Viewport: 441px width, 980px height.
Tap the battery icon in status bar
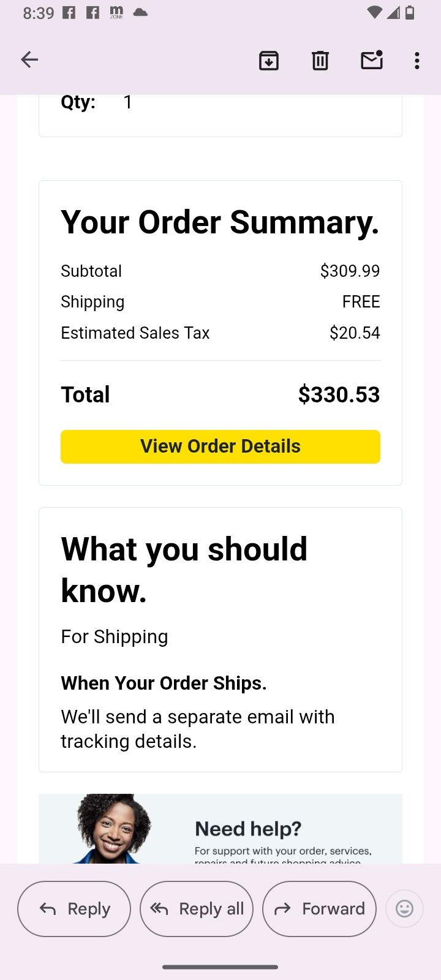point(410,13)
